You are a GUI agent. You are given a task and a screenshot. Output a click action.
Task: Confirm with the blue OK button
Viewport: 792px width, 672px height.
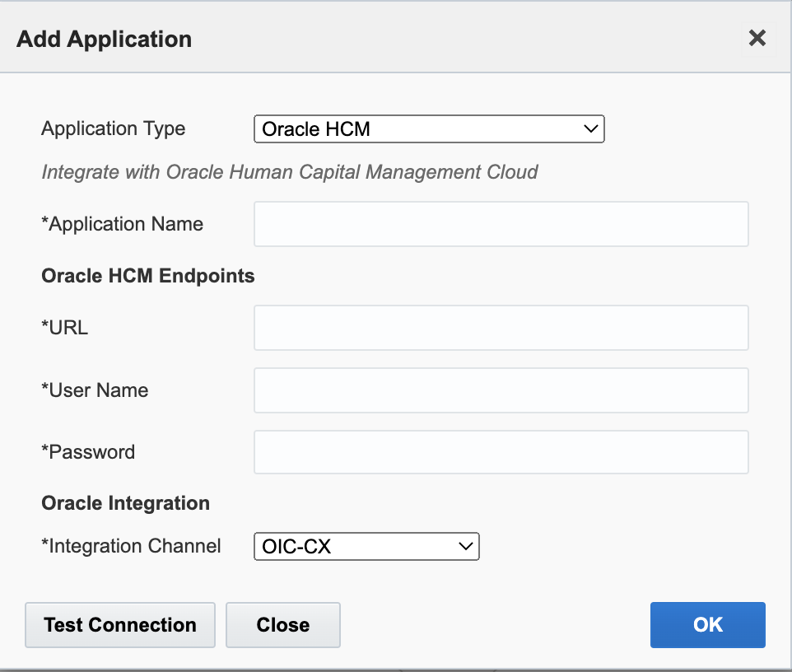[707, 625]
